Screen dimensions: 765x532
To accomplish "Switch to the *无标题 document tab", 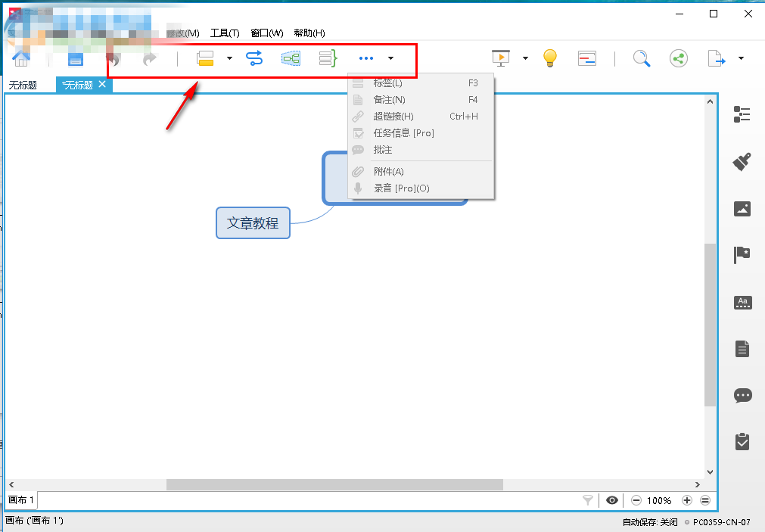I will click(79, 86).
